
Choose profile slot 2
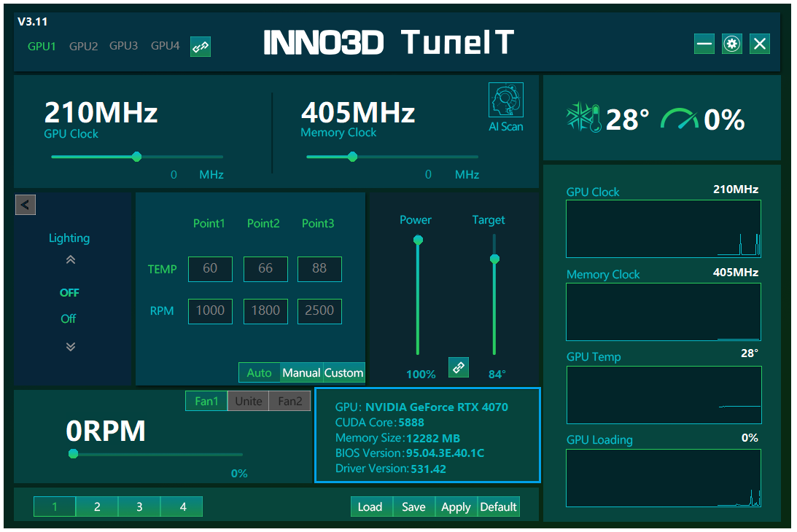97,506
